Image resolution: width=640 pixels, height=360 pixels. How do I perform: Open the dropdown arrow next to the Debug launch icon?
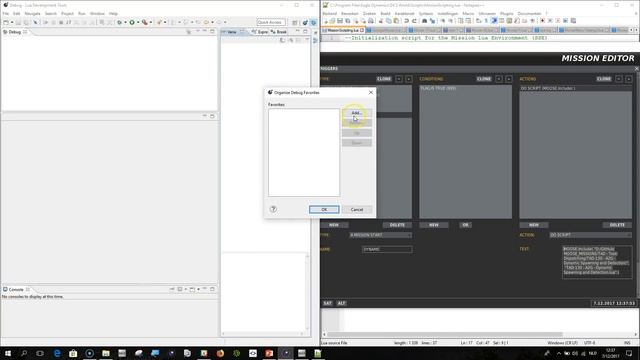[x=125, y=22]
